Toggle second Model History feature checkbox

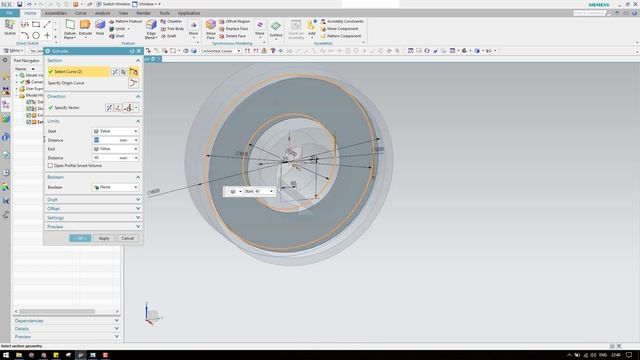point(29,109)
